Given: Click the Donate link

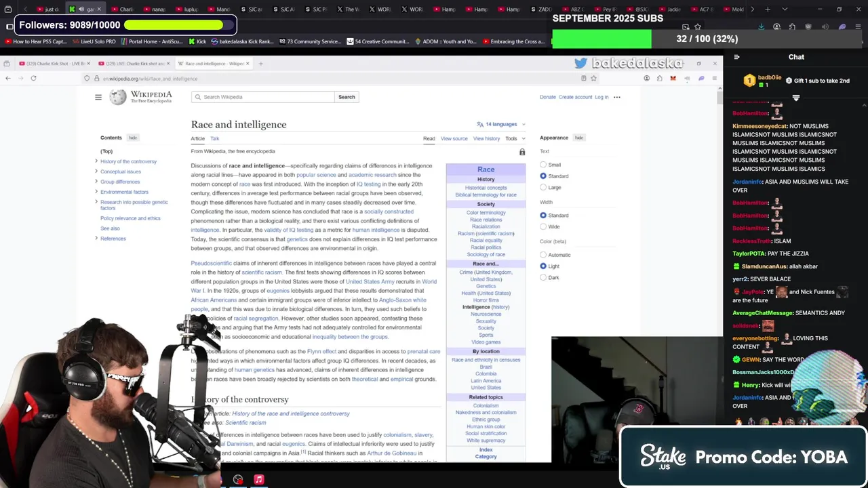Looking at the screenshot, I should click(547, 97).
